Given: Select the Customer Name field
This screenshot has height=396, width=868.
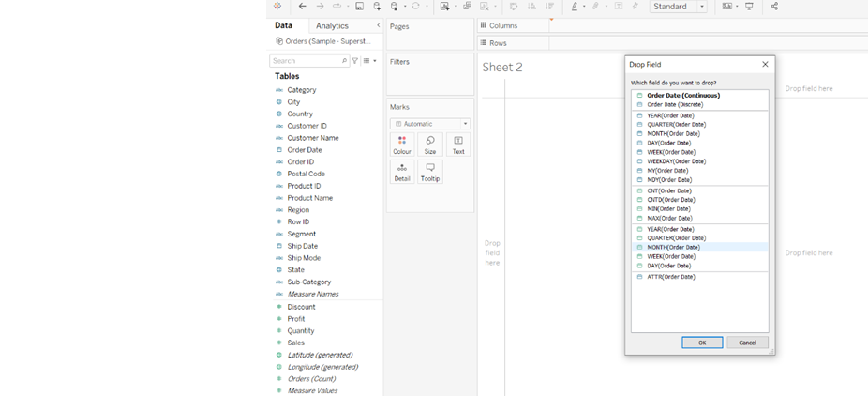Looking at the screenshot, I should tap(313, 138).
